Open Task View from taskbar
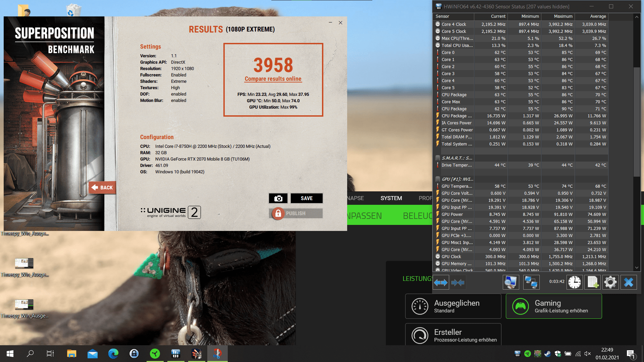The height and width of the screenshot is (362, 644). pyautogui.click(x=50, y=354)
